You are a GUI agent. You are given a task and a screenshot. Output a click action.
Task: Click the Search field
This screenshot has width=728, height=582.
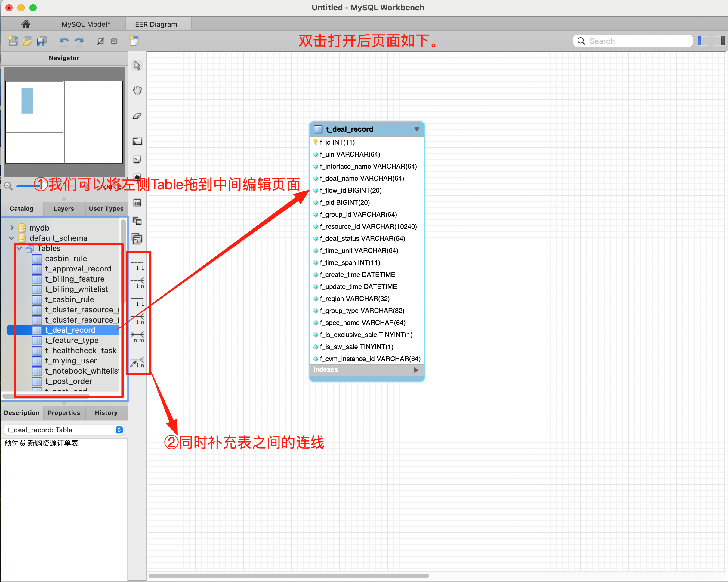point(633,41)
